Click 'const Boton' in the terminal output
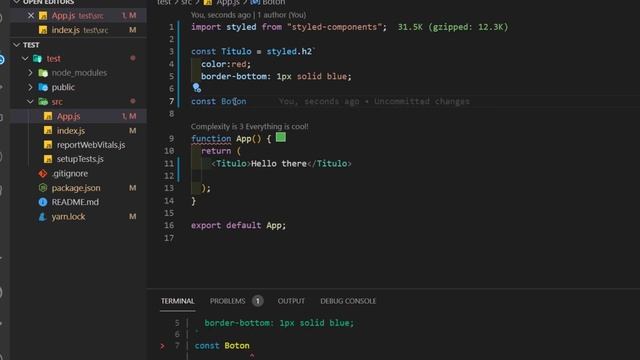Image resolution: width=640 pixels, height=360 pixels. click(x=222, y=346)
